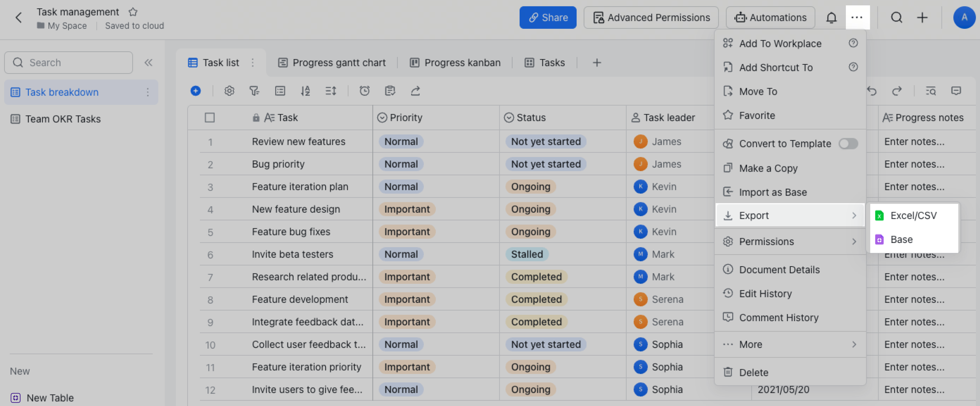980x406 pixels.
Task: Click the undo arrow icon
Action: (x=872, y=90)
